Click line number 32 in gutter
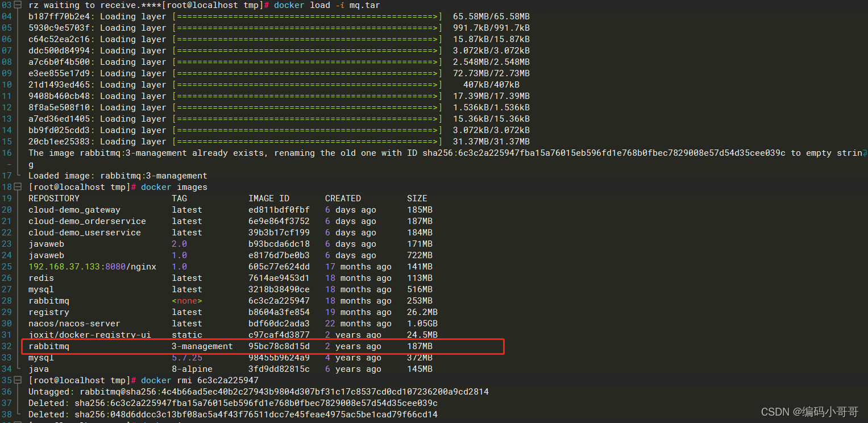The width and height of the screenshot is (868, 423). [x=7, y=346]
